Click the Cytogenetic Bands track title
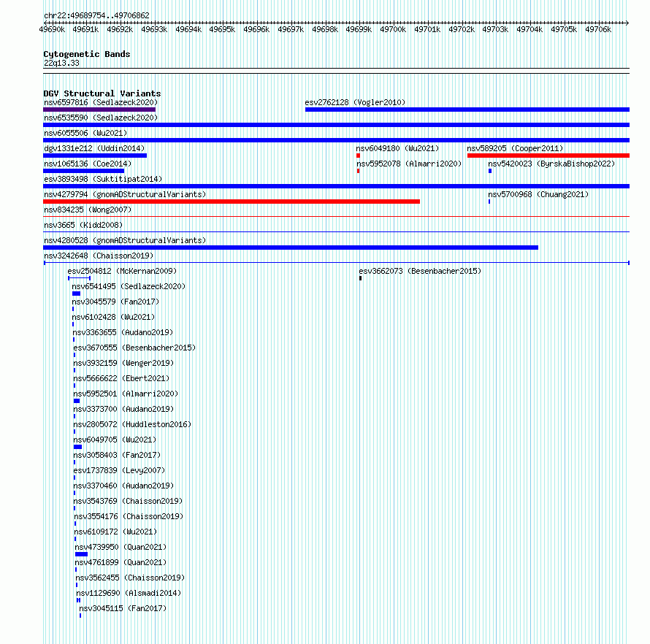This screenshot has width=650, height=644. click(87, 54)
